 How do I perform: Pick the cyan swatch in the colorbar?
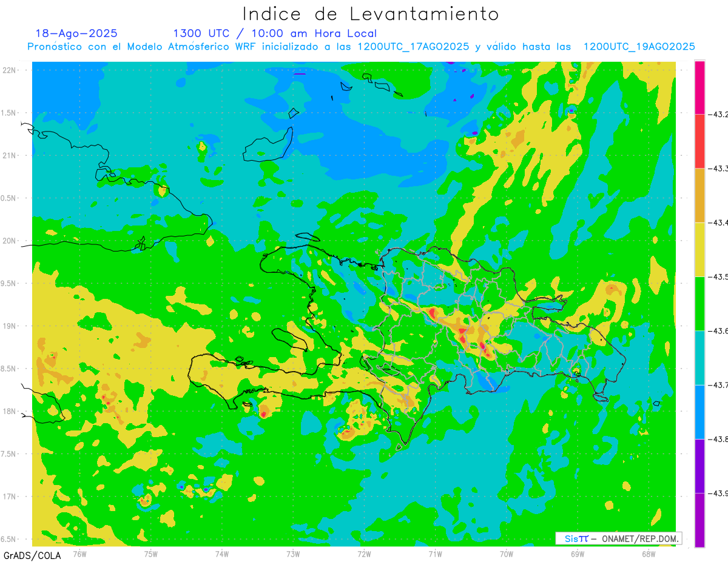coord(699,357)
